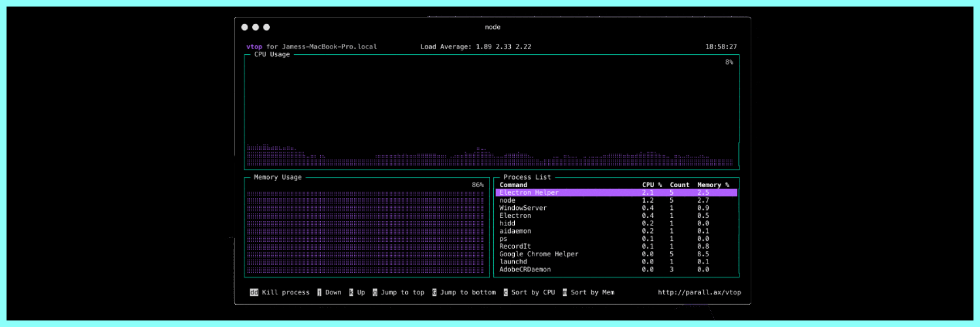Select the node process row
The image size is (980, 327).
pos(616,200)
